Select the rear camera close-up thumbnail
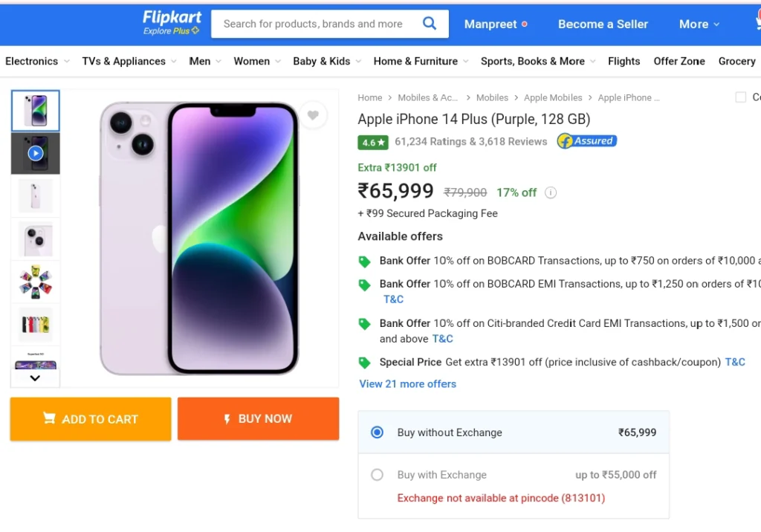The image size is (761, 532). (36, 239)
